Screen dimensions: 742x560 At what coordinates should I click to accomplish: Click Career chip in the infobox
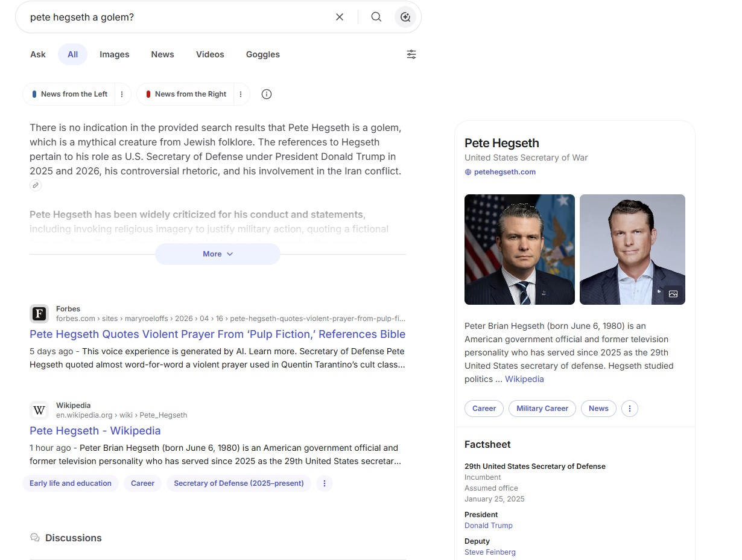coord(484,409)
